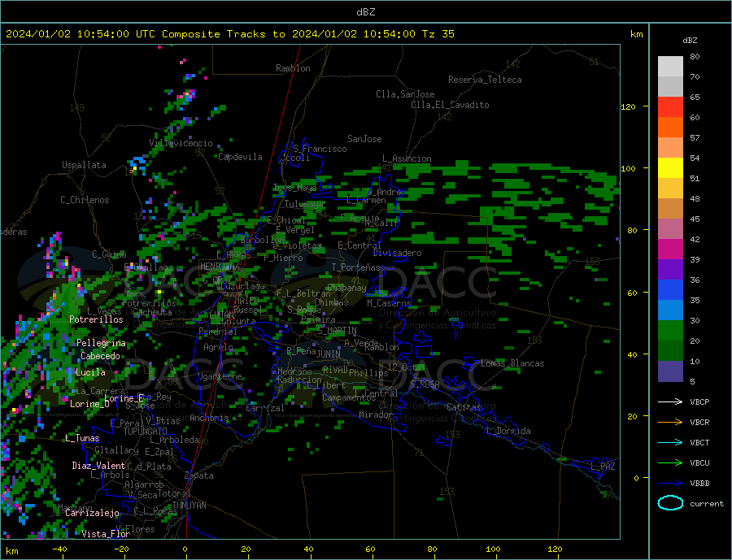Click the 'VBCU' legend label

[x=699, y=462]
